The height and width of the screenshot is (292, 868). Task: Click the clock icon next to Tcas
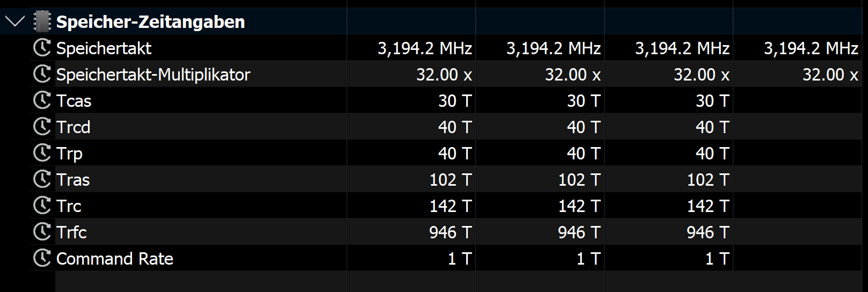[42, 100]
